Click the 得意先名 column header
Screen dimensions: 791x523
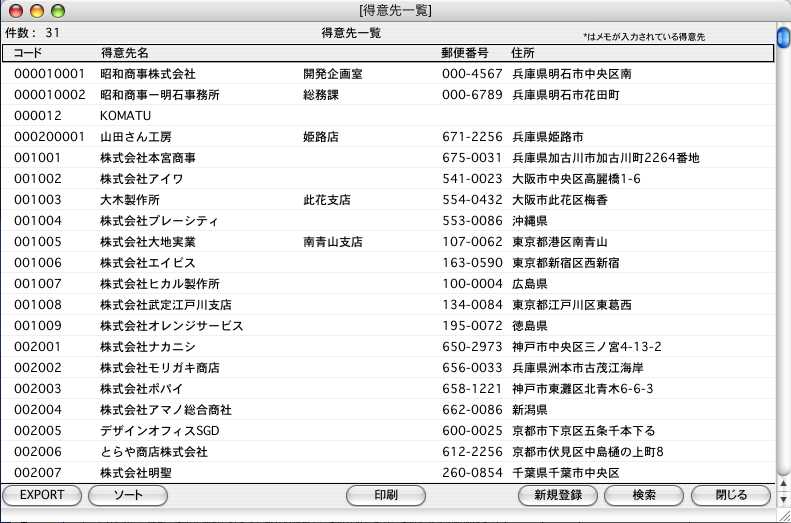(124, 52)
